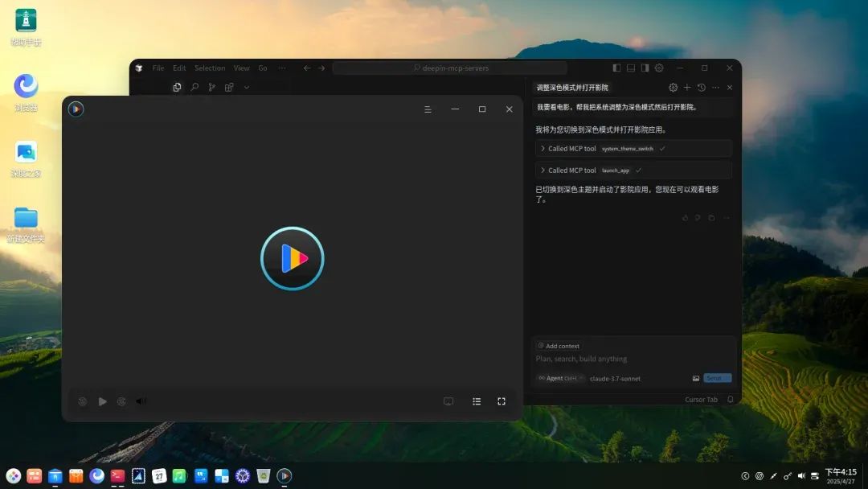Copy the chat response

[712, 218]
